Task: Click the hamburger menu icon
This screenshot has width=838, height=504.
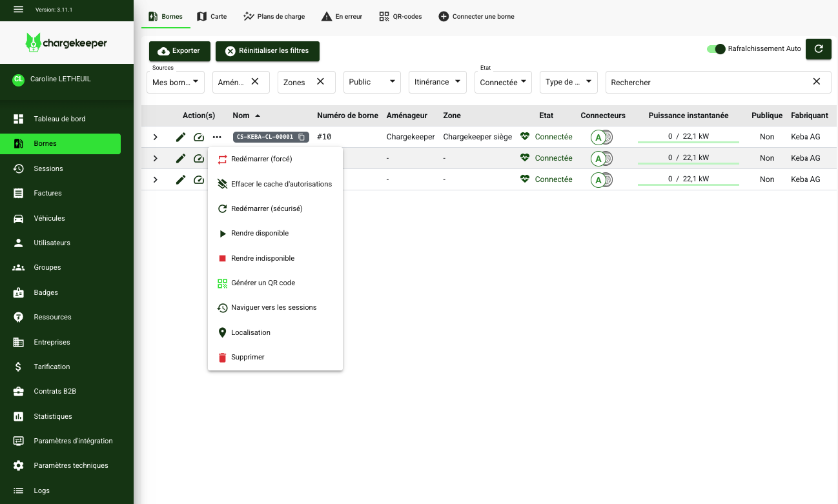Action: click(18, 9)
